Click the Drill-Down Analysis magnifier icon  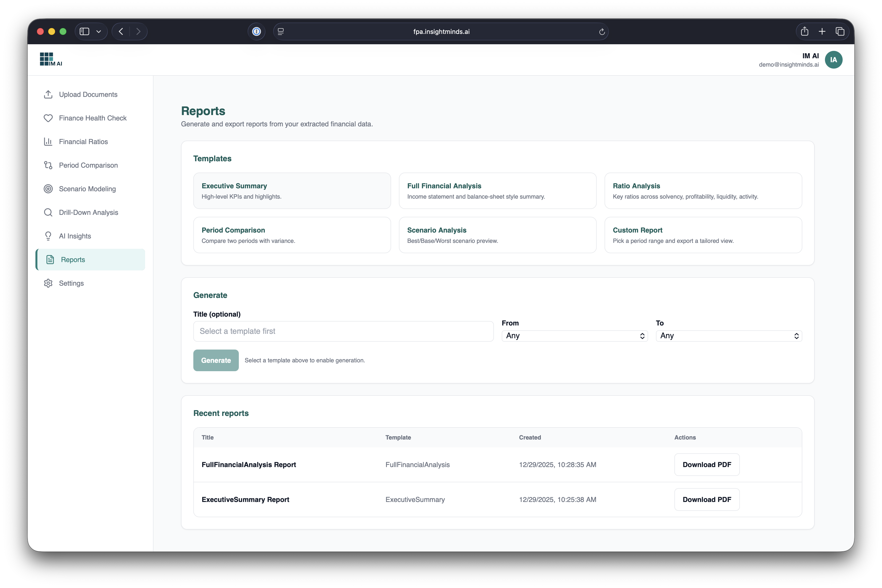pos(48,213)
